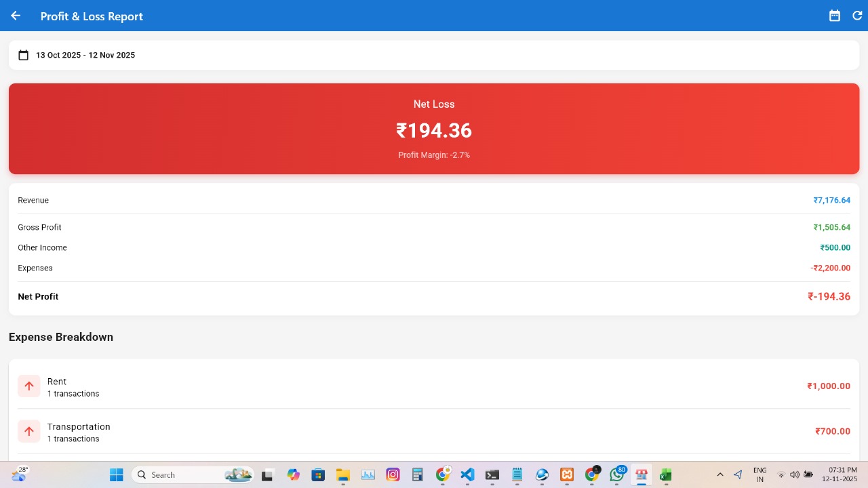Click the Rent expense arrow icon
This screenshot has height=488, width=868.
(x=29, y=386)
